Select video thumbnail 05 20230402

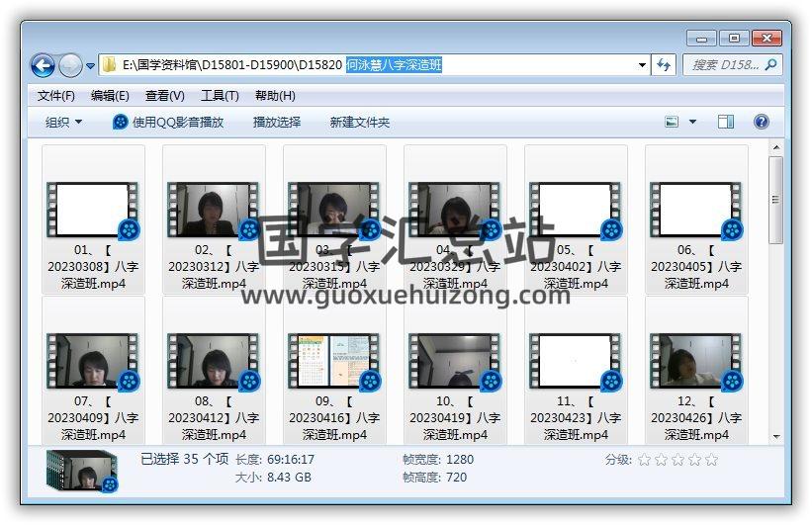[575, 210]
